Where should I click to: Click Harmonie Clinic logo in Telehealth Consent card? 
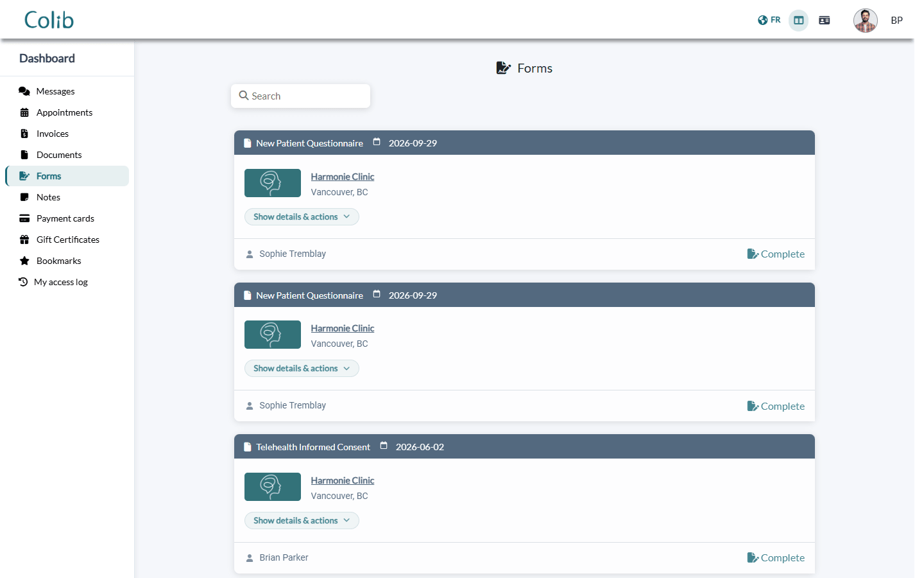[x=273, y=487]
